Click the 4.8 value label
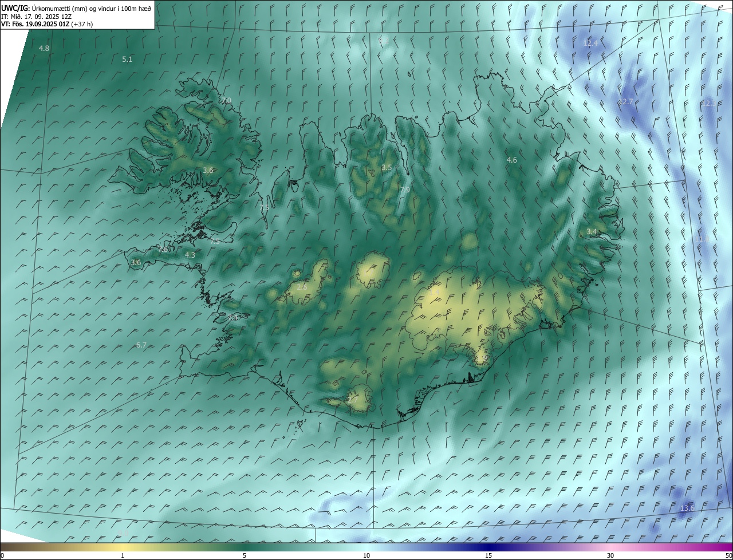This screenshot has height=560, width=733. click(x=44, y=49)
